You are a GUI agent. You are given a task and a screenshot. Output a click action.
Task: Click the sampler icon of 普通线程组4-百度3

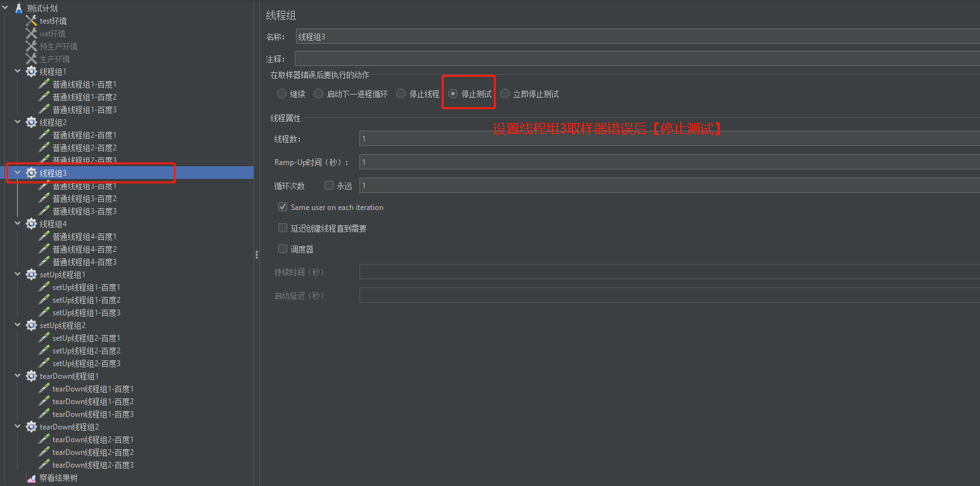click(x=44, y=262)
